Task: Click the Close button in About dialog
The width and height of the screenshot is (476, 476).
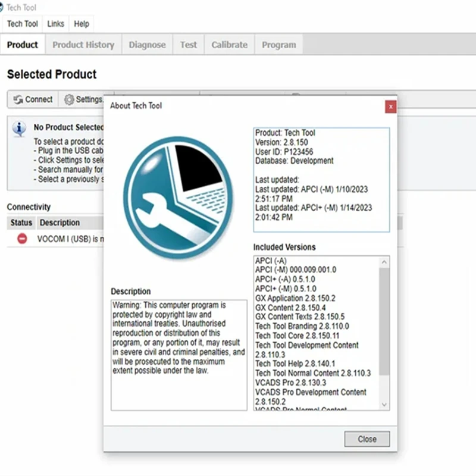Action: (x=367, y=439)
